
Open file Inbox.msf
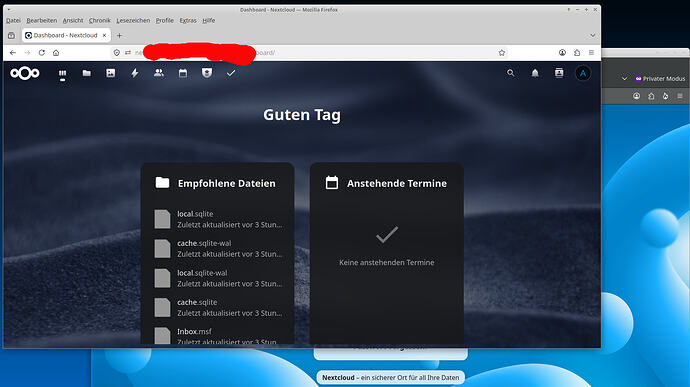click(x=218, y=335)
